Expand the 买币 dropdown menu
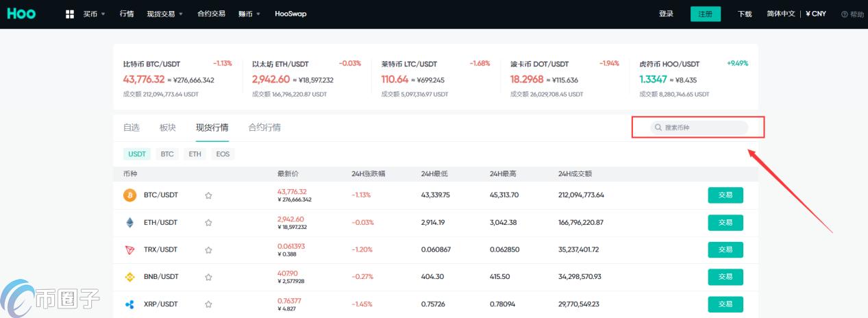Image resolution: width=868 pixels, height=318 pixels. pyautogui.click(x=94, y=14)
